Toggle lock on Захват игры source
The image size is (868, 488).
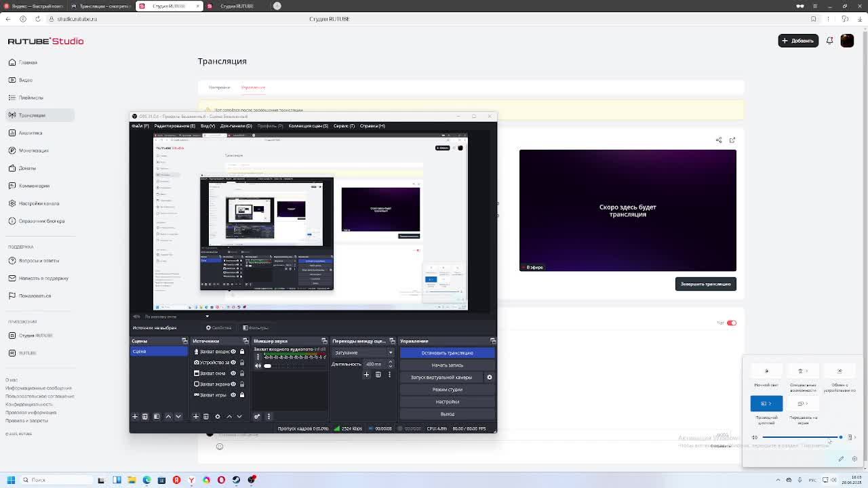pyautogui.click(x=242, y=395)
